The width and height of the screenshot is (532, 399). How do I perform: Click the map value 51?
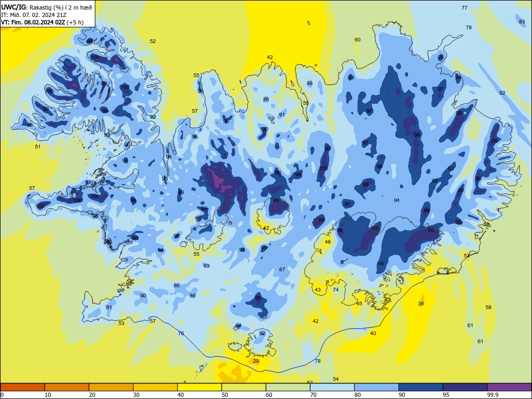[38, 147]
